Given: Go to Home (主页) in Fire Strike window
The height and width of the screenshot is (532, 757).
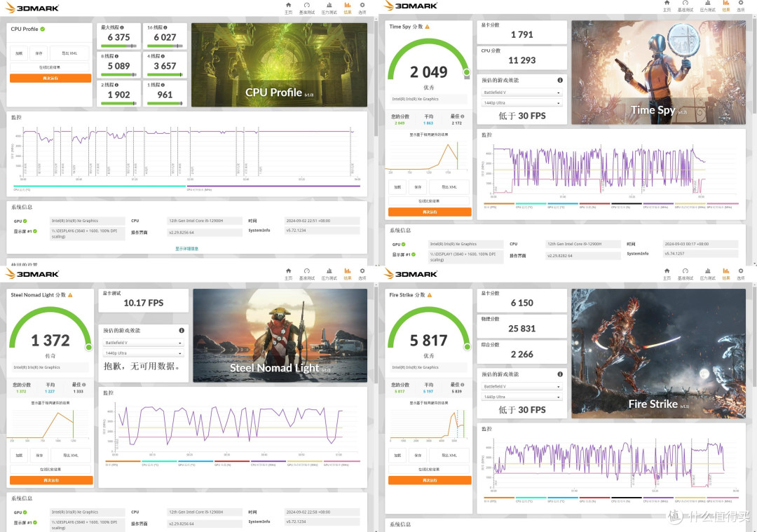Looking at the screenshot, I should [x=667, y=274].
